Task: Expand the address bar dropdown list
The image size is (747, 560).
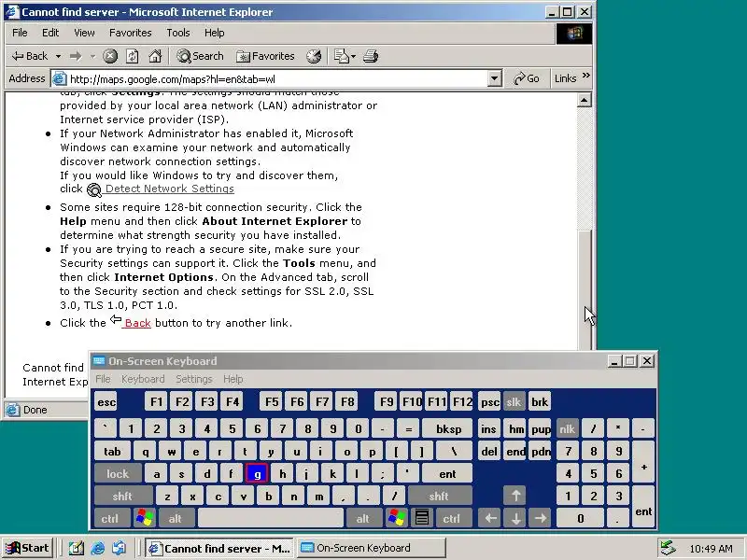Action: click(x=495, y=78)
